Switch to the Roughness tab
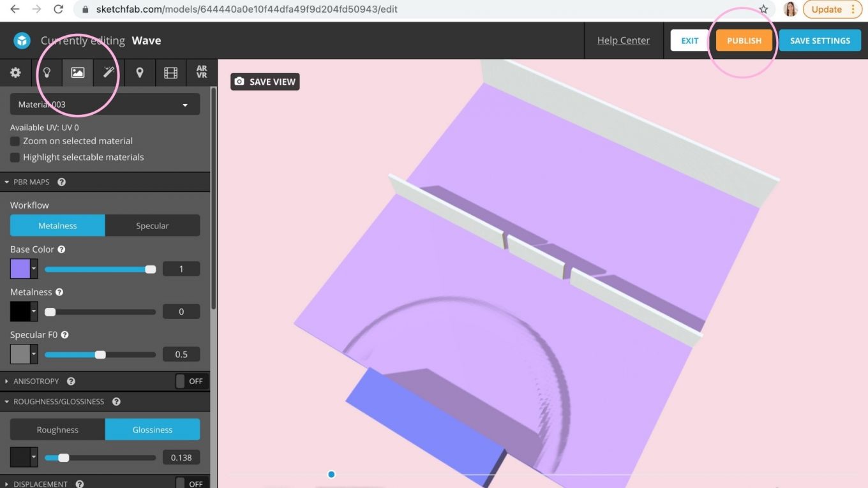Screen dimensions: 868x488 click(x=57, y=429)
